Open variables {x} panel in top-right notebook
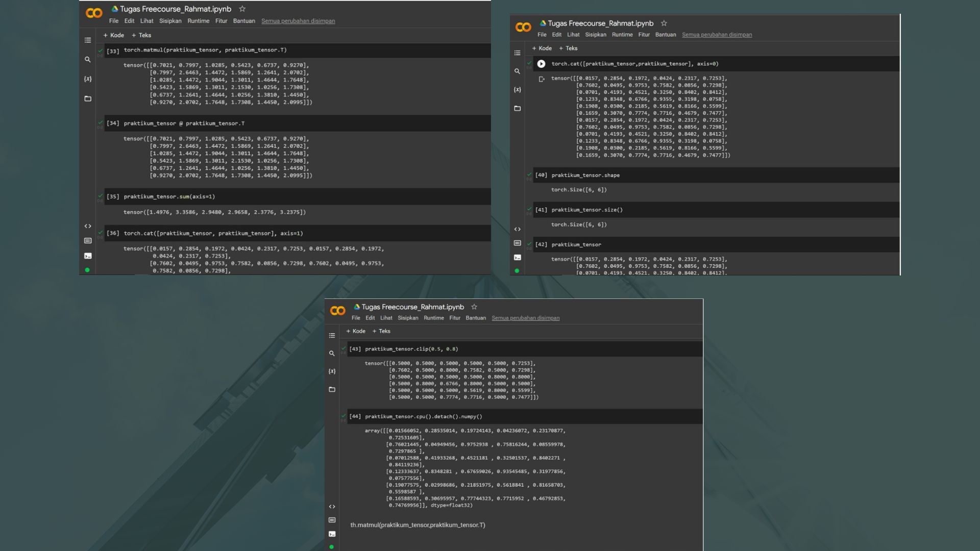Viewport: 980px width, 551px height. 517,90
